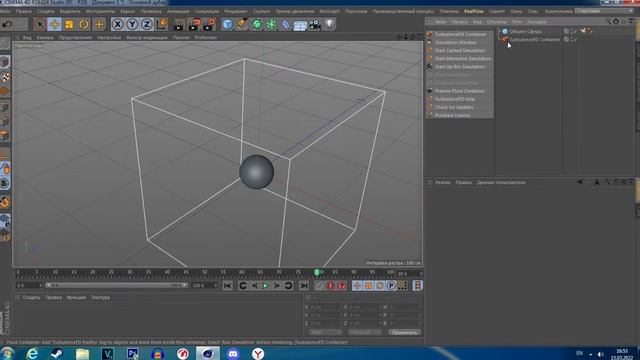Activate the Rotate tool
This screenshot has width=640, height=360.
coord(84,24)
